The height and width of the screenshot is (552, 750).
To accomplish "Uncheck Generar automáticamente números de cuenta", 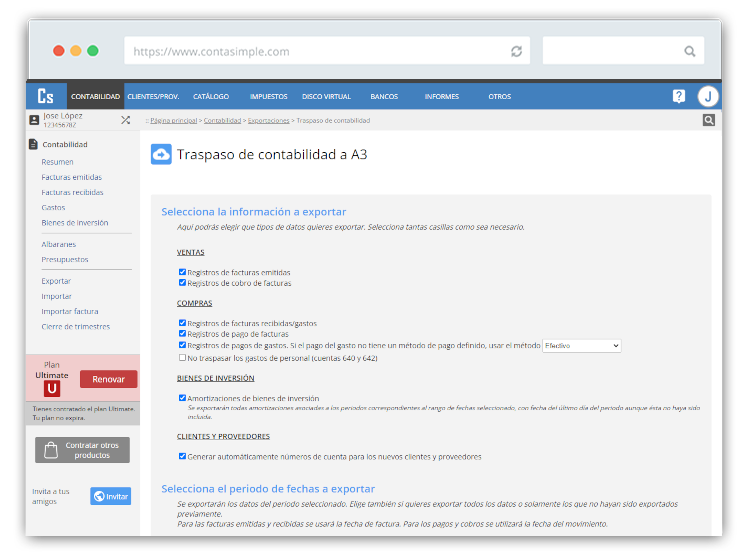I will click(182, 456).
